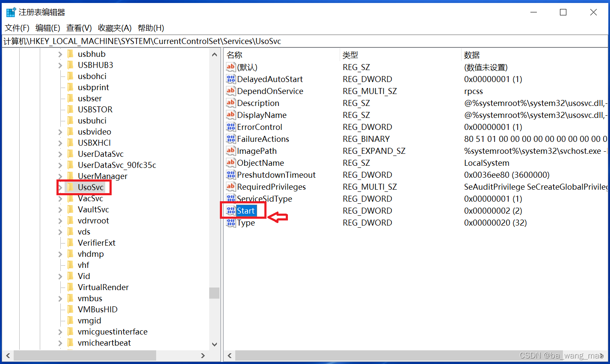Click the string icon beside ObjectName
610x364 pixels.
(x=231, y=162)
